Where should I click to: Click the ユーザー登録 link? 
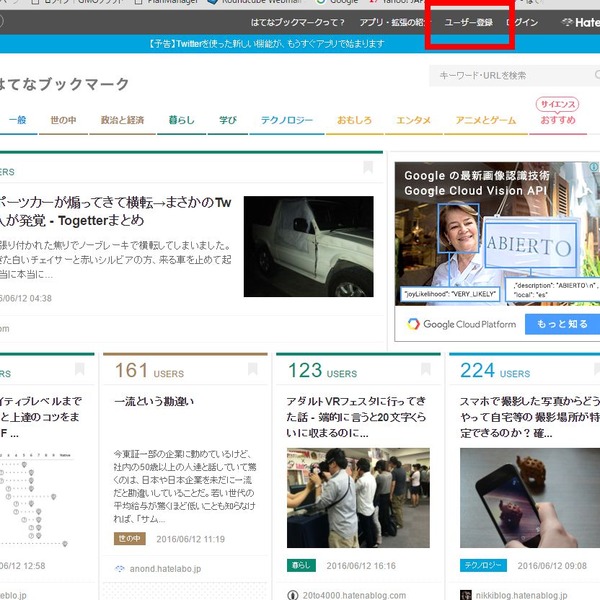[x=469, y=23]
